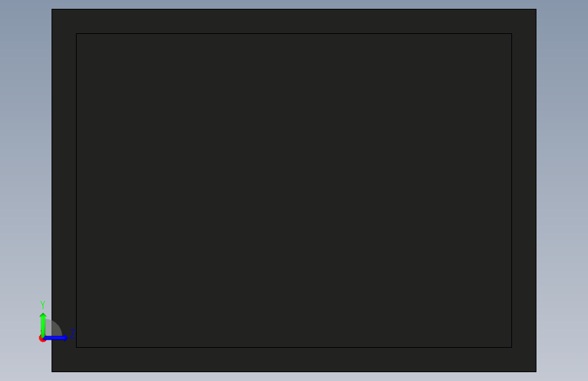Click empty gradient background right of the model

coord(562,190)
